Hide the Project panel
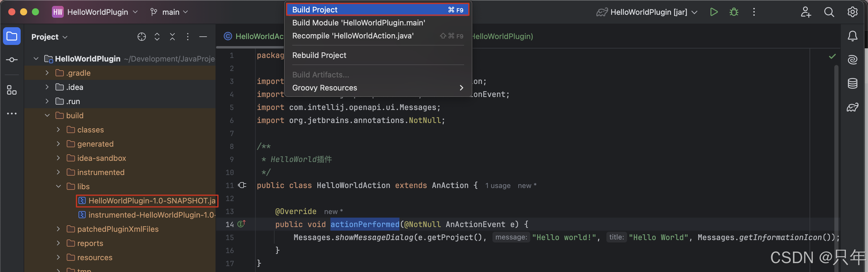Image resolution: width=868 pixels, height=272 pixels. coord(203,37)
